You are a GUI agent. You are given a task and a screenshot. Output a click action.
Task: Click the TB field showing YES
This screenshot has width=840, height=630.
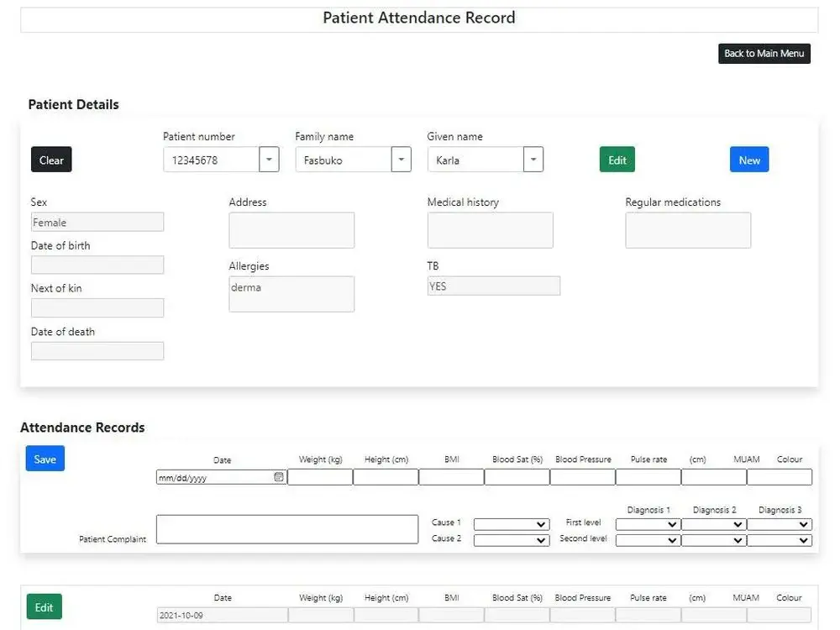(x=494, y=286)
